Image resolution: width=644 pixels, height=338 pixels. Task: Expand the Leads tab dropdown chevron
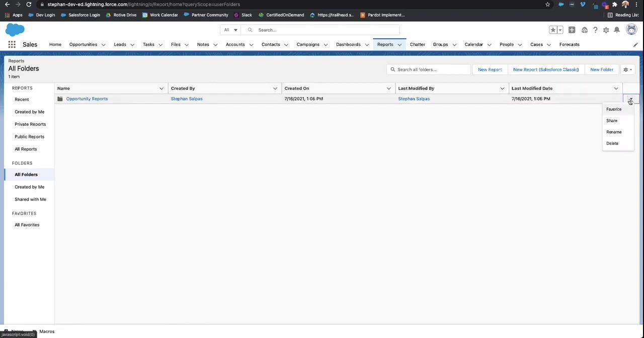tap(132, 45)
